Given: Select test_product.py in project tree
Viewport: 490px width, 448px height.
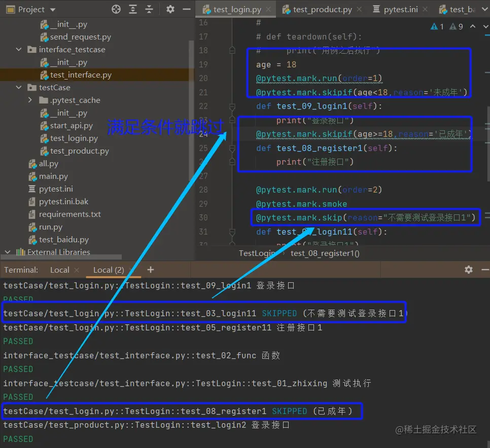Looking at the screenshot, I should [79, 151].
